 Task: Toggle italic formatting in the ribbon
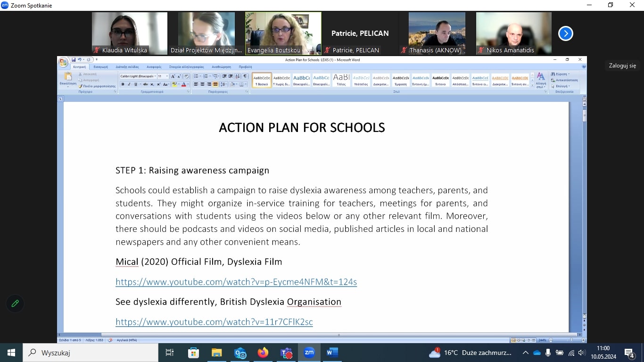pyautogui.click(x=129, y=84)
